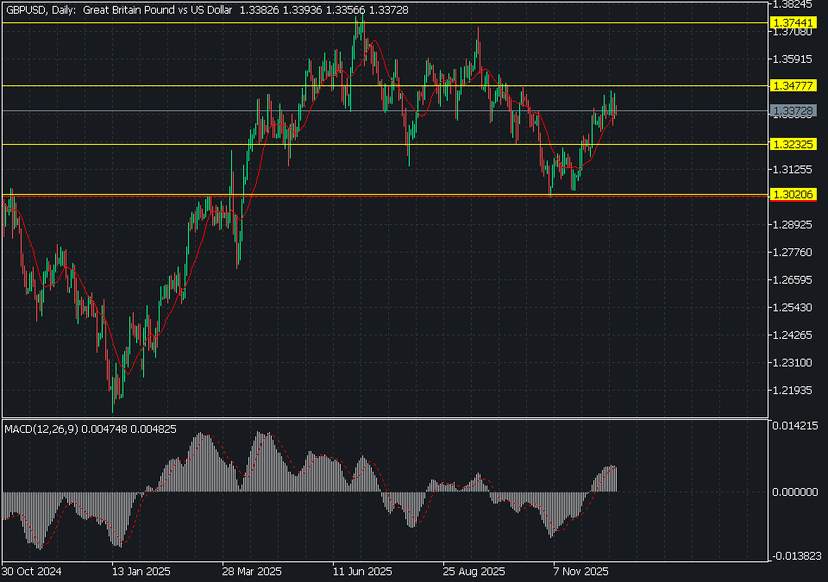This screenshot has width=828, height=582.
Task: Select the 25 Aug 2025 time axis label
Action: tap(473, 573)
